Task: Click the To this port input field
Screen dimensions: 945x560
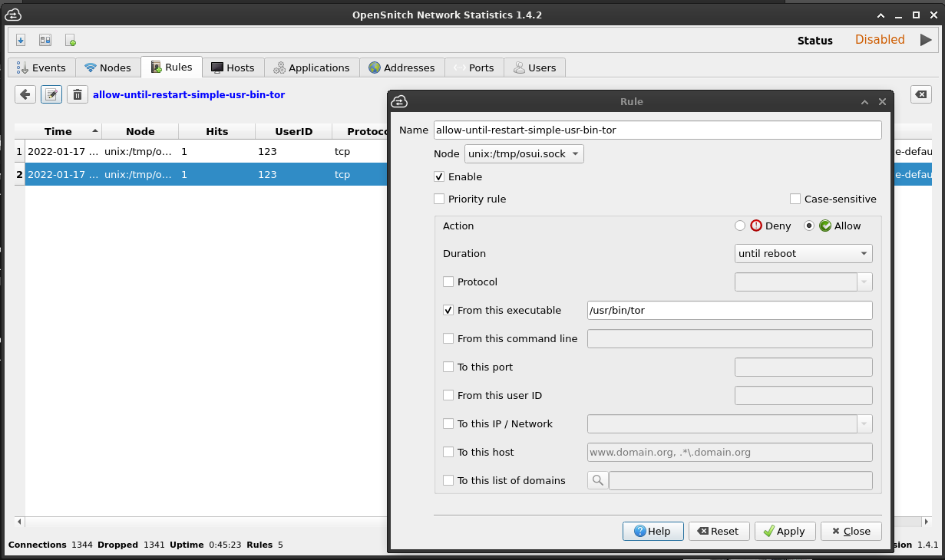Action: pos(804,367)
